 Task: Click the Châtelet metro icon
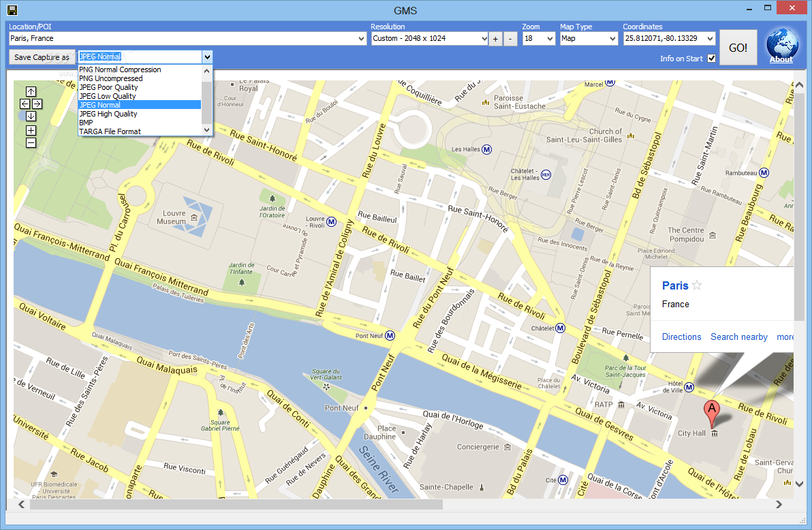click(x=561, y=328)
